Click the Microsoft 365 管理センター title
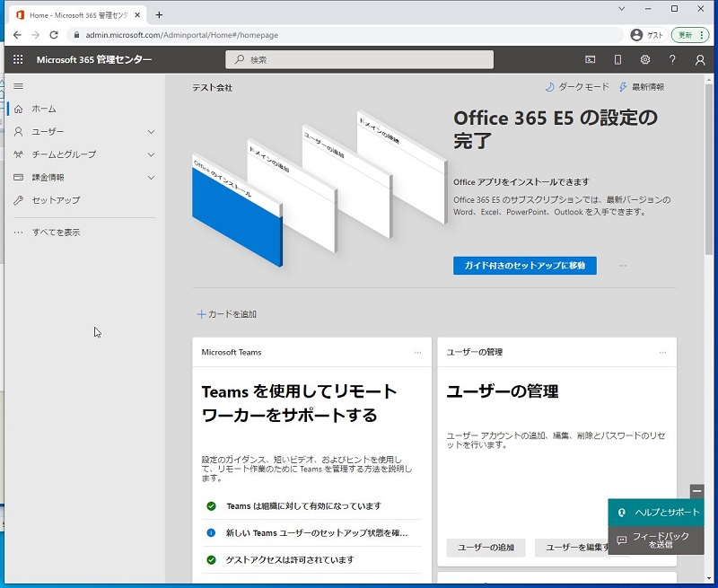Image resolution: width=718 pixels, height=588 pixels. pyautogui.click(x=94, y=59)
